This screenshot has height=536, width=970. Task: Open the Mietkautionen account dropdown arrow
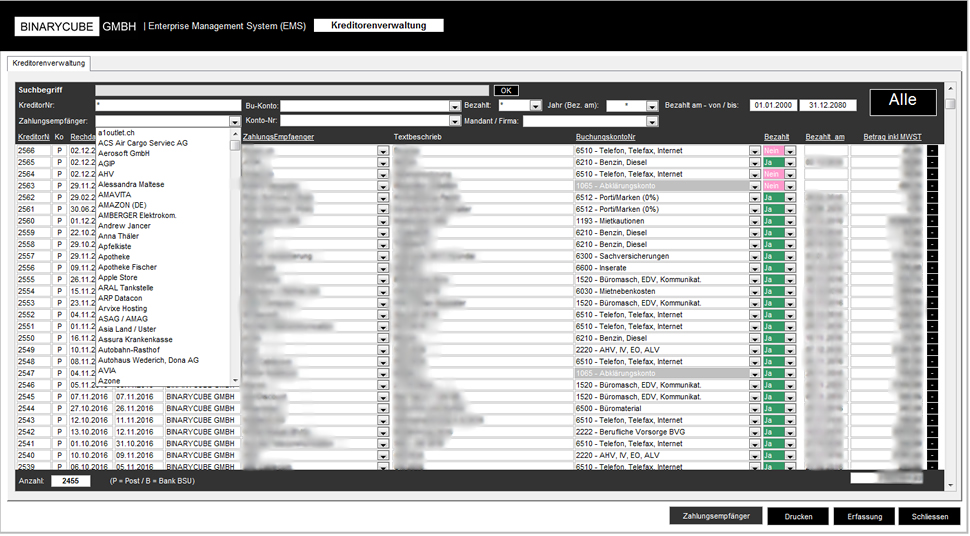[755, 221]
